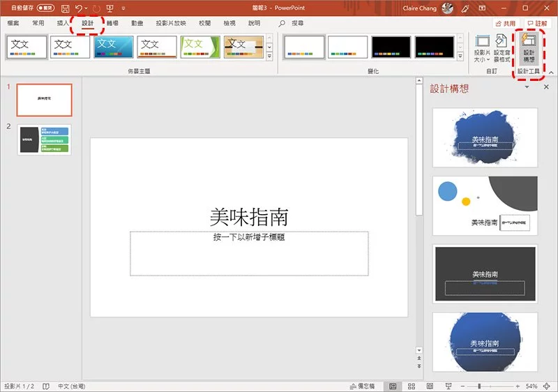Switch to Slide Sorter view icon

412,386
